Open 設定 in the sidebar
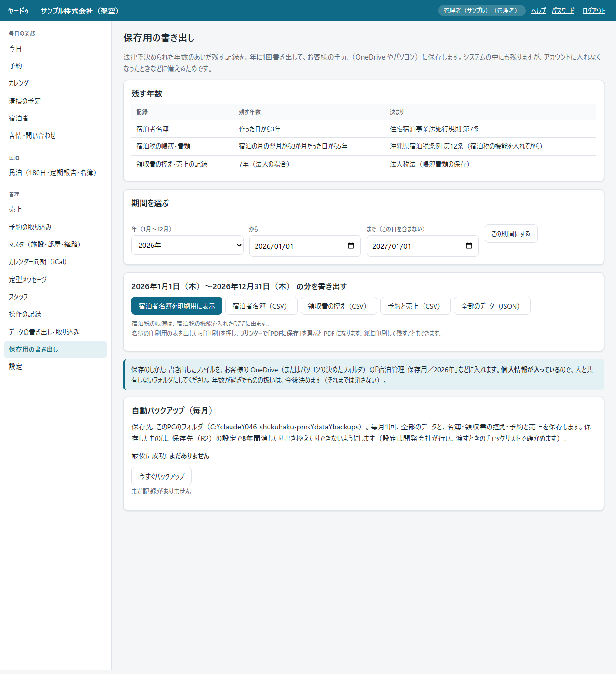The image size is (616, 674). click(x=55, y=367)
